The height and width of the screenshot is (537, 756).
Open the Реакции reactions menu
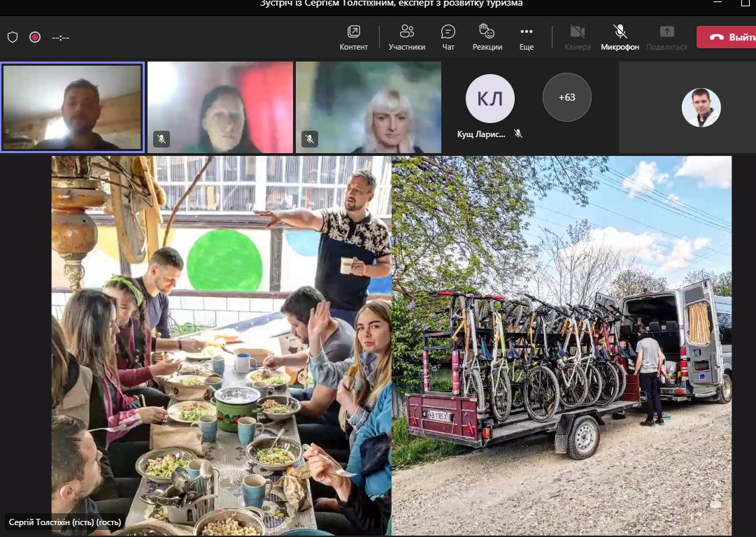487,37
